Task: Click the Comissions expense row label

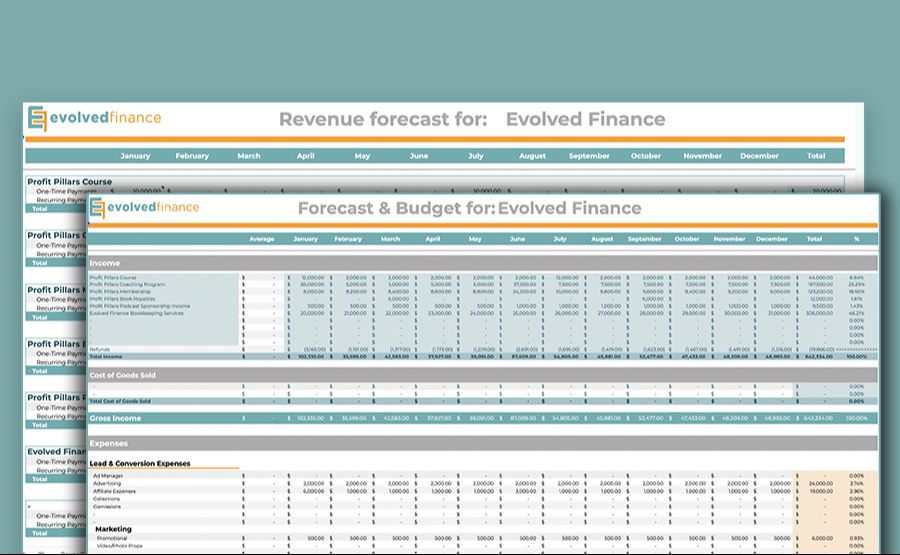Action: [x=107, y=507]
